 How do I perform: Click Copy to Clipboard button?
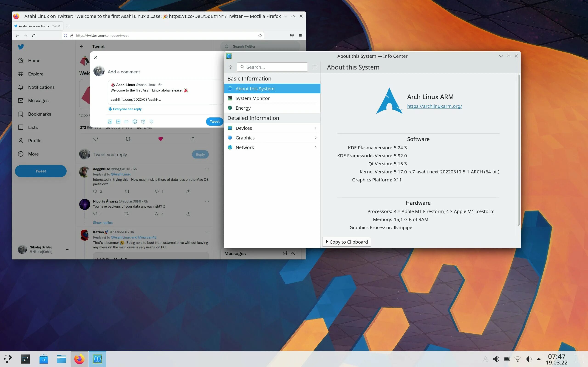[346, 242]
